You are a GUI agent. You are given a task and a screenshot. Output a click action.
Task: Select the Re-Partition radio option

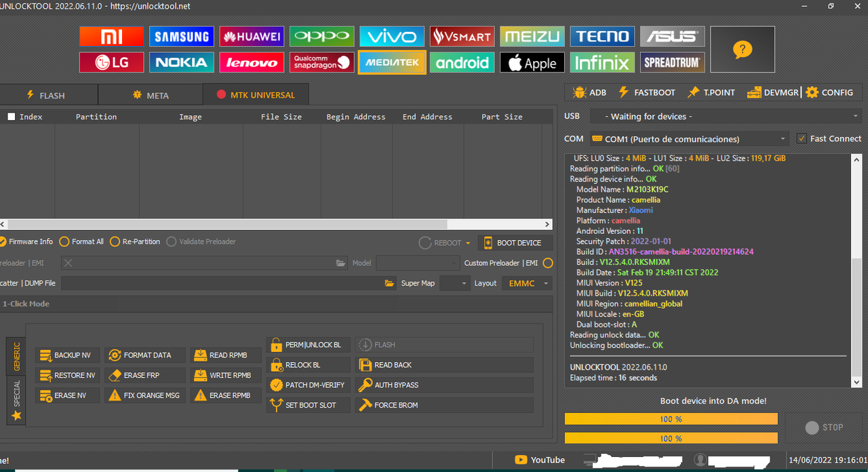point(135,241)
